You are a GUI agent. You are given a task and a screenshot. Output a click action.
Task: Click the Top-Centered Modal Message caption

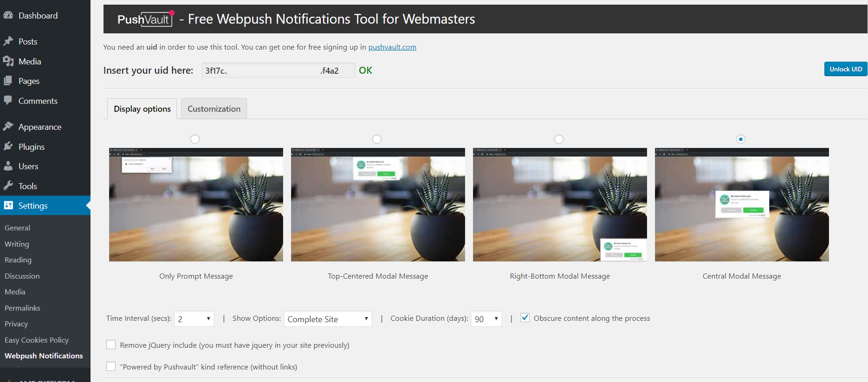coord(378,276)
